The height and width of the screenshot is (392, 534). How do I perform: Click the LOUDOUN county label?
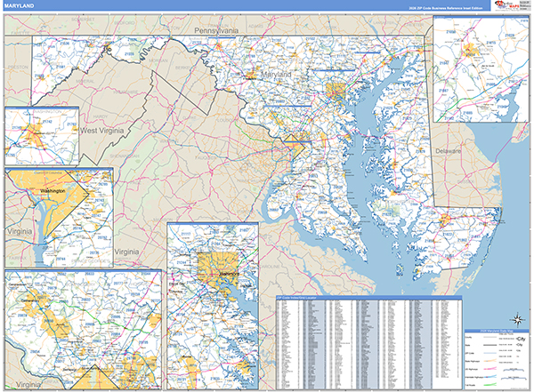coord(224,121)
